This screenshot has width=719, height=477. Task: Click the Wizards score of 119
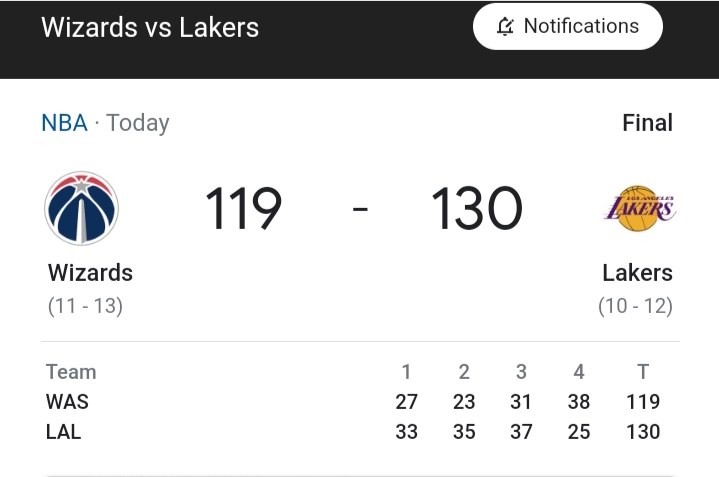(243, 208)
